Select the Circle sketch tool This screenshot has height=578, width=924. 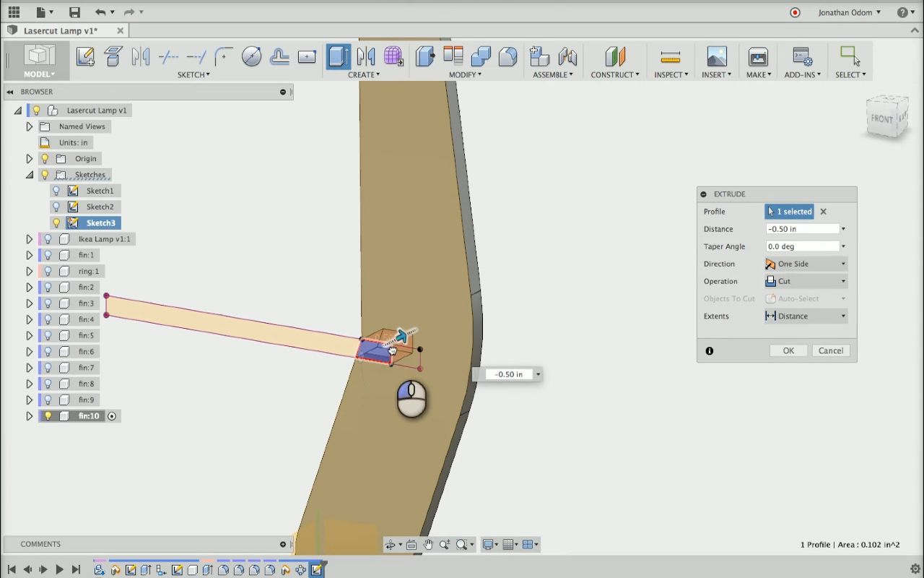point(251,56)
